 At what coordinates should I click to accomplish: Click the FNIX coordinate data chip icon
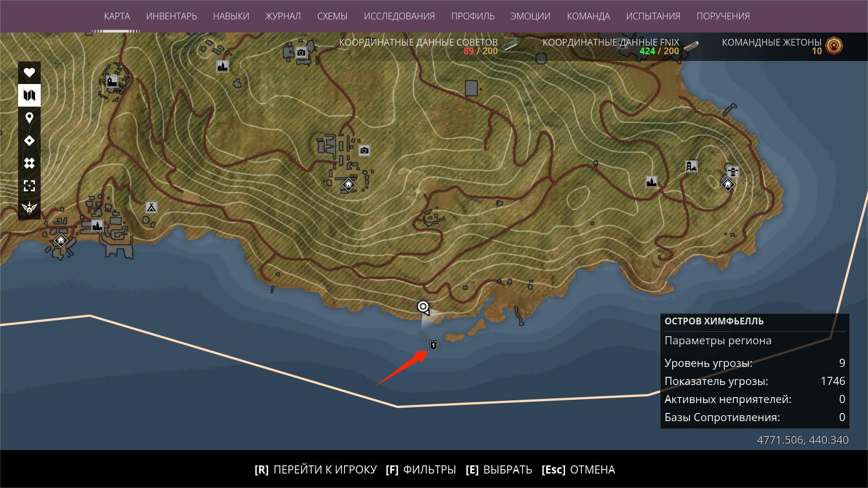[691, 46]
